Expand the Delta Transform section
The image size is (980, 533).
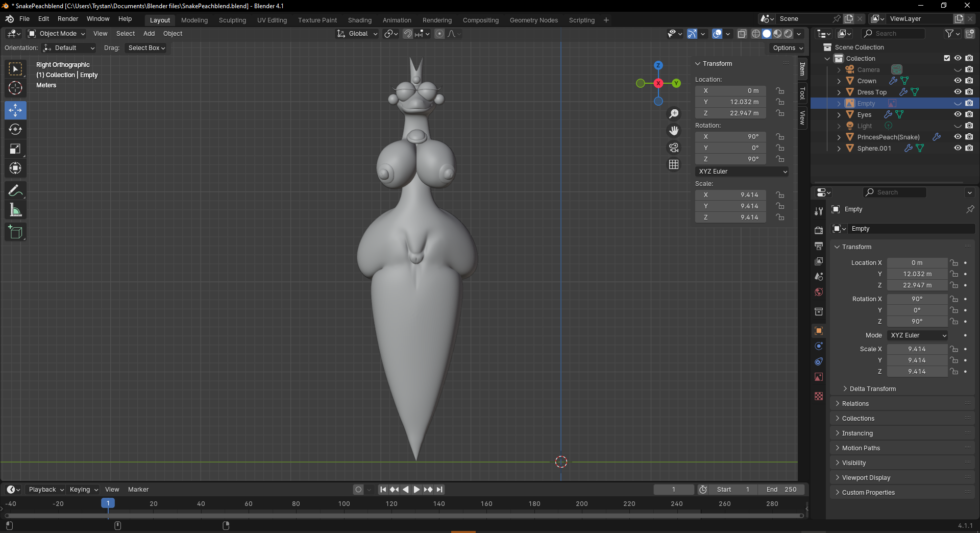coord(872,389)
